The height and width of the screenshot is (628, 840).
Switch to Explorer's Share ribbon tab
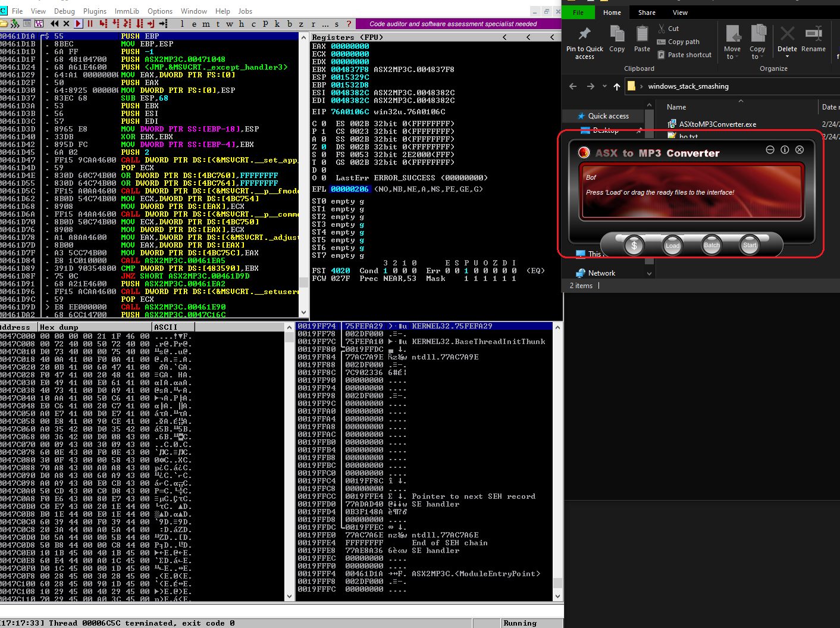[x=647, y=13]
